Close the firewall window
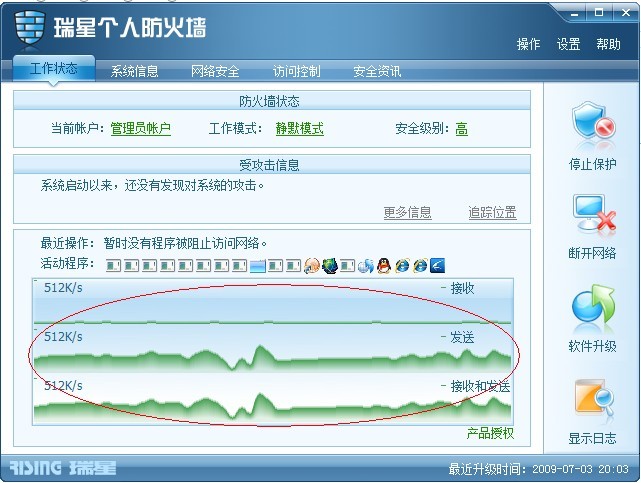The height and width of the screenshot is (483, 641). 626,13
